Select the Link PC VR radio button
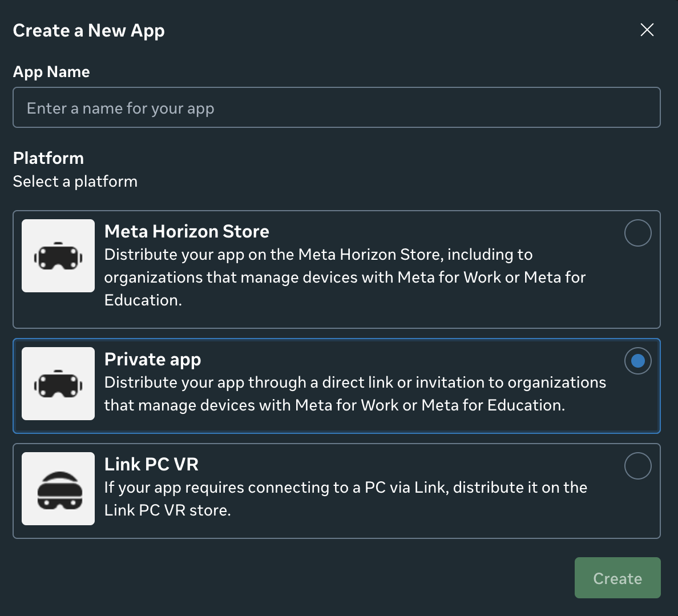 [638, 466]
